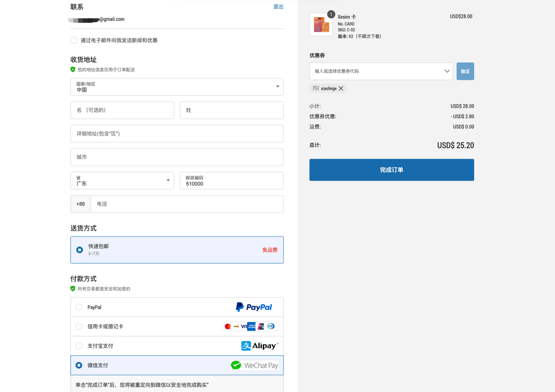
Task: Enable email news and offers checkbox
Action: [x=74, y=40]
